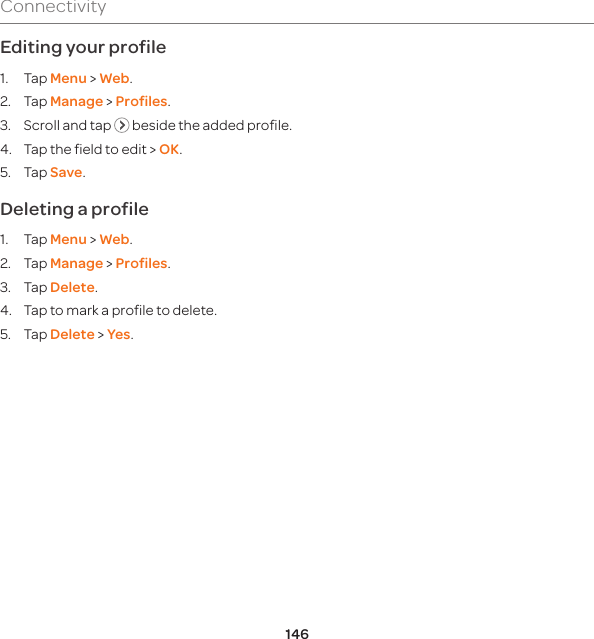
Task: Click 'Menu' in Deleting step 1
Action: pyautogui.click(x=68, y=240)
